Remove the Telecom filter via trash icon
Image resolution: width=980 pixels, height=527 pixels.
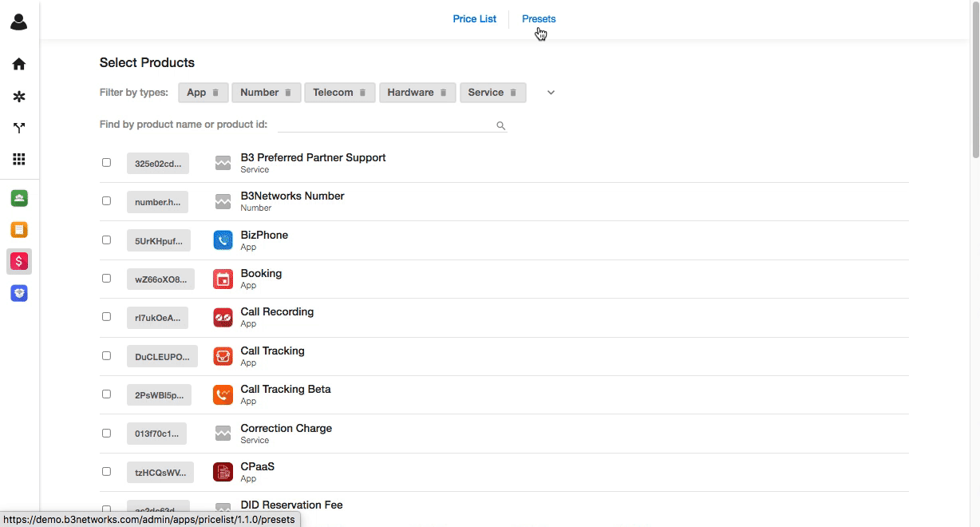[x=362, y=93]
